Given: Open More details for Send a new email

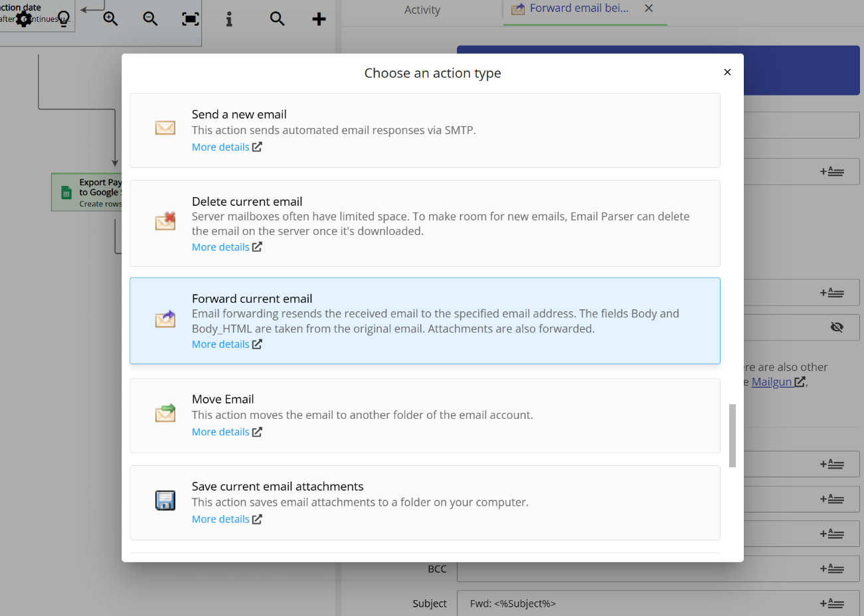Looking at the screenshot, I should pos(222,147).
